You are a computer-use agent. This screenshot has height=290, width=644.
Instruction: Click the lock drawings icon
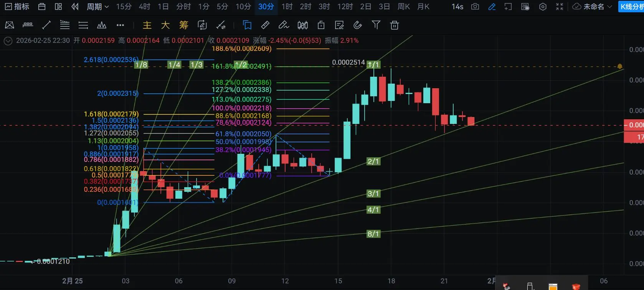click(x=321, y=25)
